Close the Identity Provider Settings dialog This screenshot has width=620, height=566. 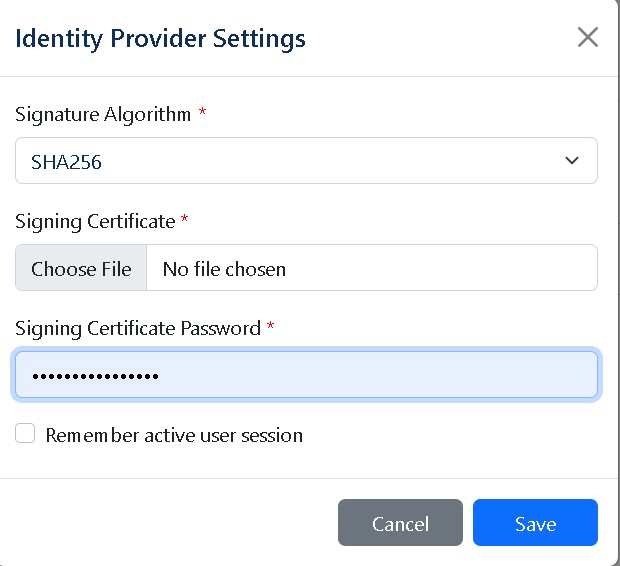(x=588, y=38)
